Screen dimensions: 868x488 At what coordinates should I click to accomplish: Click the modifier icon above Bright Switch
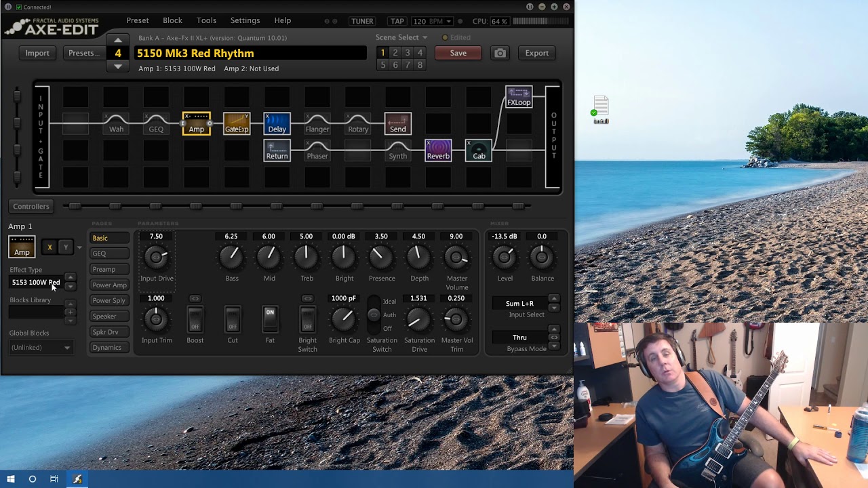point(307,298)
